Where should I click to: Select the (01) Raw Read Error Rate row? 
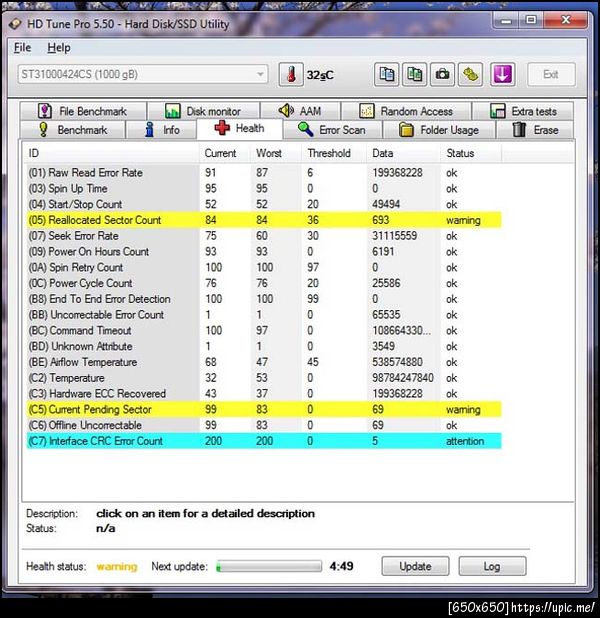click(x=264, y=173)
